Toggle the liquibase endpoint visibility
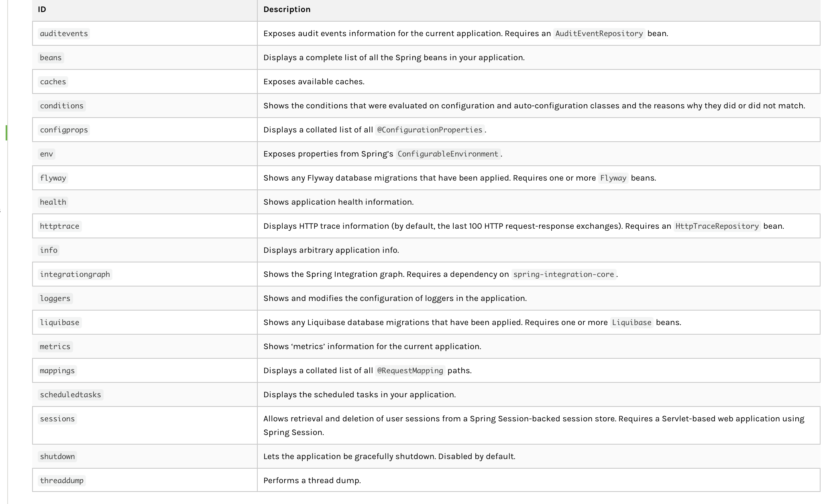The width and height of the screenshot is (827, 504). click(59, 322)
